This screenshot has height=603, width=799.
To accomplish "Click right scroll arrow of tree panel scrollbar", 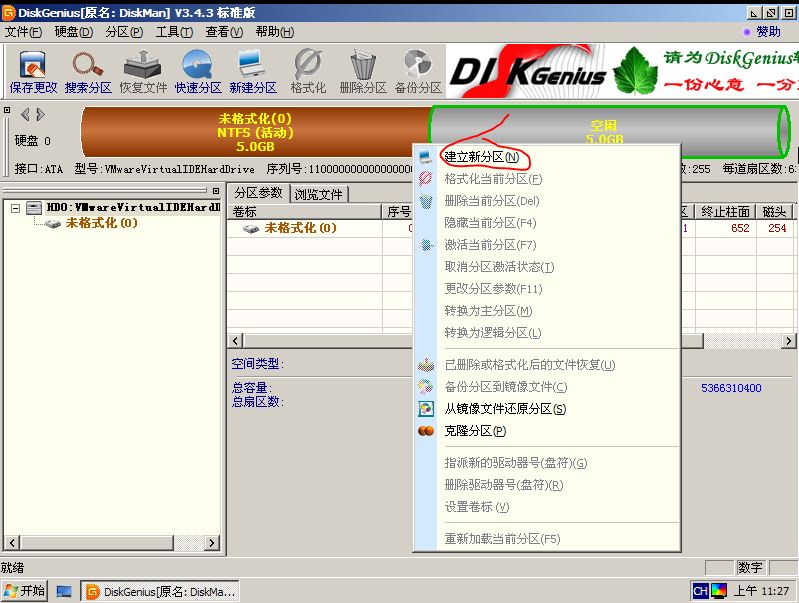I will [x=212, y=543].
